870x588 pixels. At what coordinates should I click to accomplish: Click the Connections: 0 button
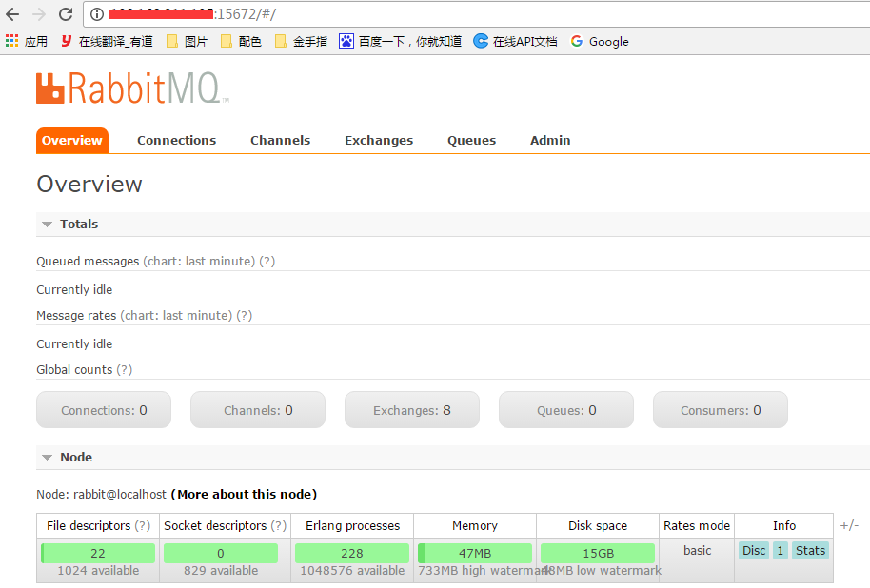pyautogui.click(x=104, y=410)
